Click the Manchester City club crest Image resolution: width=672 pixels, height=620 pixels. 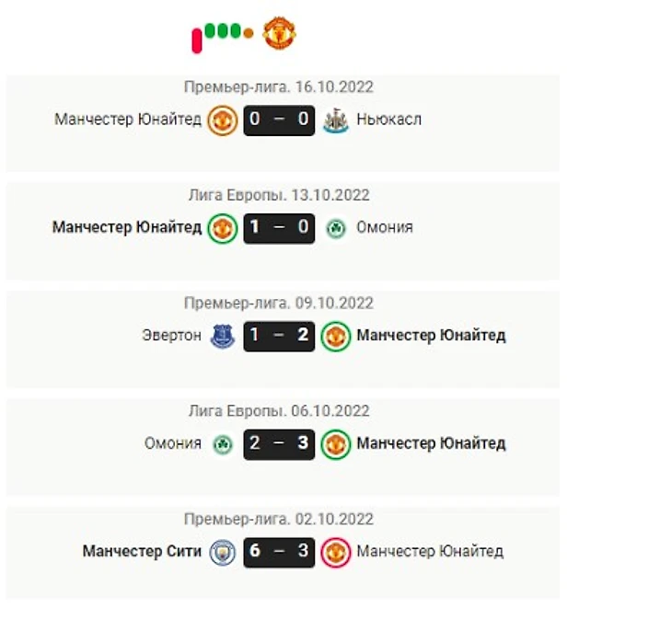[223, 552]
